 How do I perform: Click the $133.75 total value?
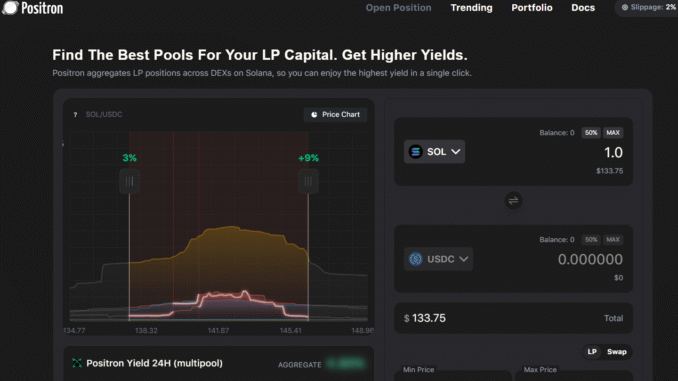[x=429, y=318]
